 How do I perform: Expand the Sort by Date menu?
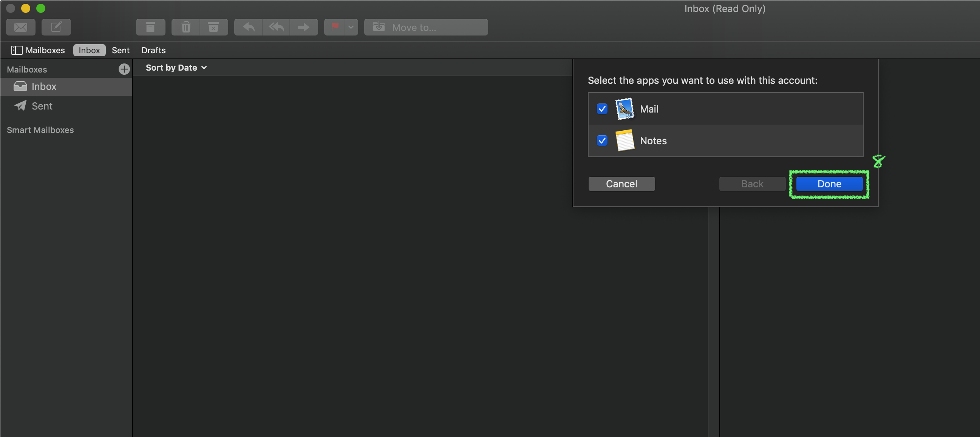click(176, 68)
